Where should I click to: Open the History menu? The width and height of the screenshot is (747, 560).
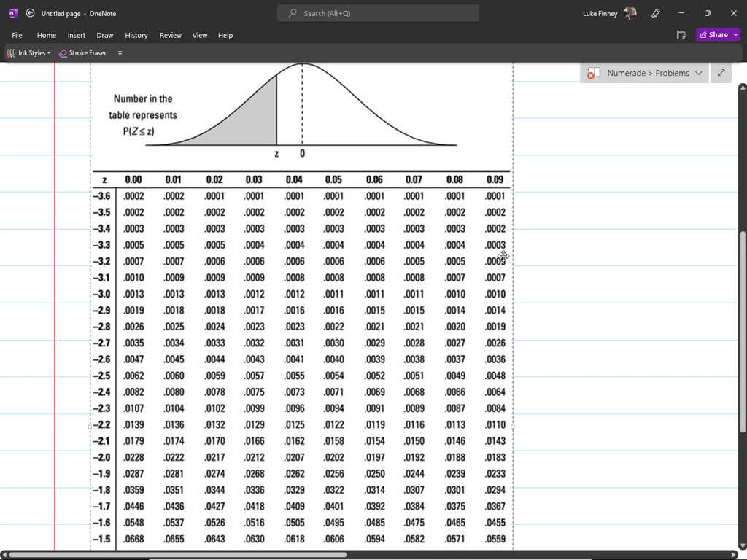(136, 34)
